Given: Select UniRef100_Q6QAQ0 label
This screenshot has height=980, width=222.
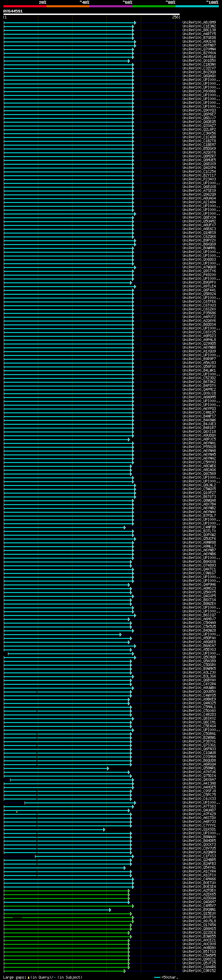Looking at the screenshot, I should 199,76.
